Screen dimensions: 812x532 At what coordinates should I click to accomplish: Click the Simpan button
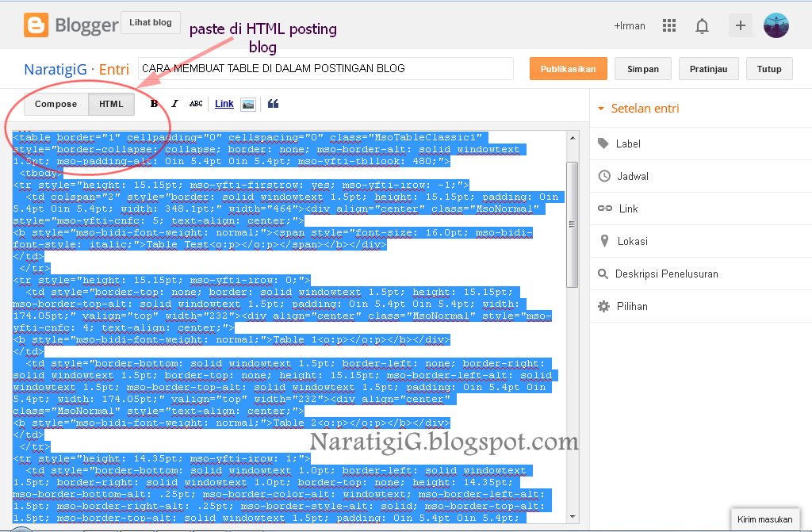pos(642,69)
